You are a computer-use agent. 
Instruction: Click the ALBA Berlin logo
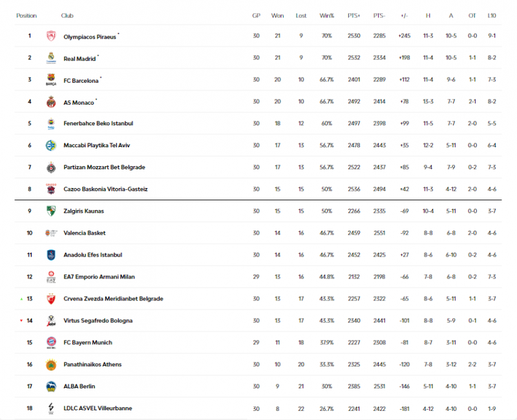[51, 386]
